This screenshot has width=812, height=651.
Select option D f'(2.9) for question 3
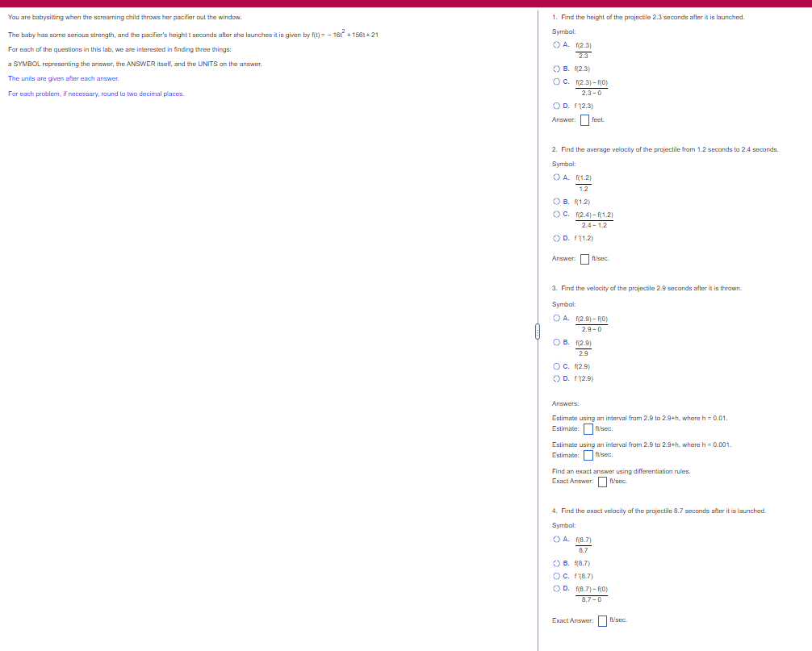[x=555, y=378]
